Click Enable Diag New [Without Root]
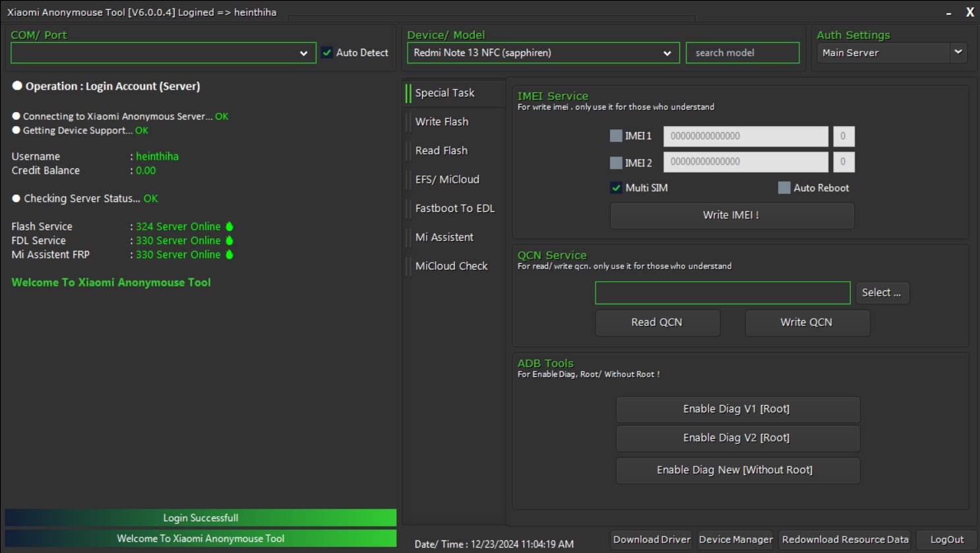The width and height of the screenshot is (980, 553). 737,471
